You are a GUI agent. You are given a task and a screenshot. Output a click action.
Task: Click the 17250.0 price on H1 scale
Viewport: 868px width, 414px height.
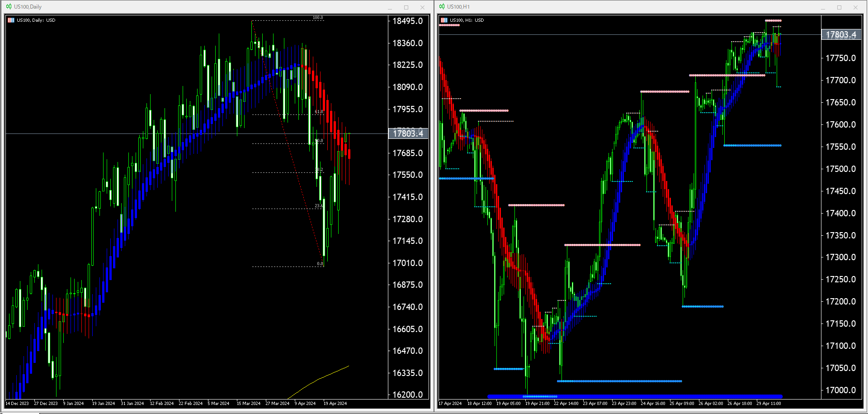841,280
